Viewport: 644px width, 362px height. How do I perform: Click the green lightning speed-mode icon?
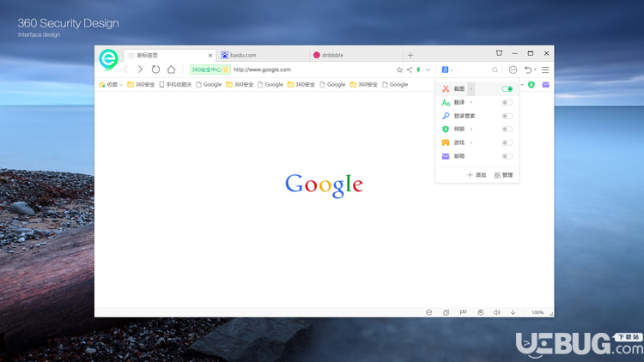418,69
